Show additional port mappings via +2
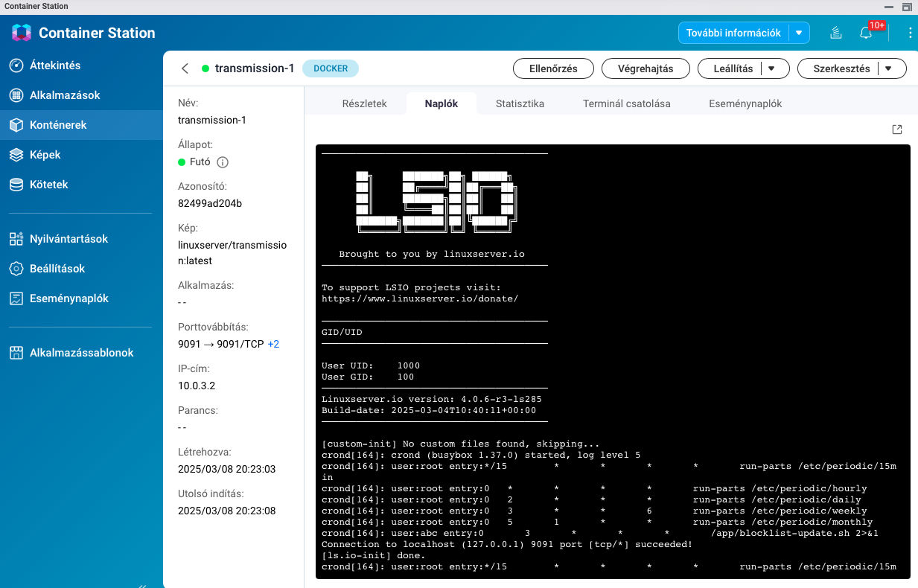Screen dimensions: 918x588 273,344
